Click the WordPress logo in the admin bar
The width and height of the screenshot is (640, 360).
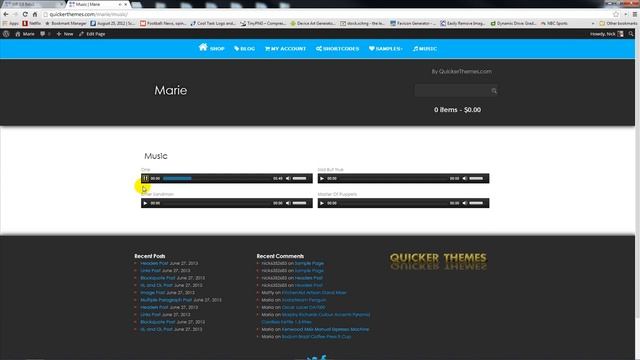pyautogui.click(x=6, y=34)
